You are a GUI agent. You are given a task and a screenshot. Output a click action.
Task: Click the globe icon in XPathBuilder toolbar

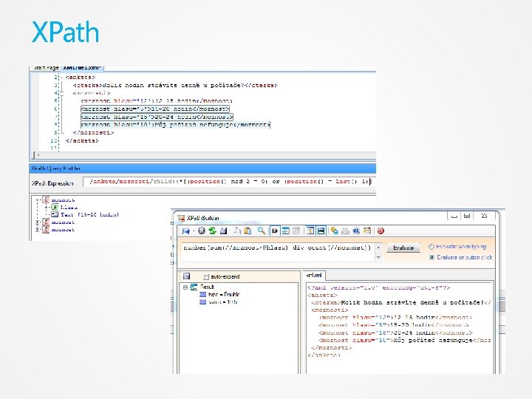[202, 231]
